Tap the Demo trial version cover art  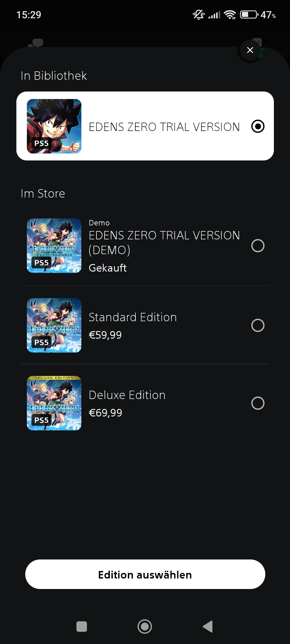coord(54,246)
